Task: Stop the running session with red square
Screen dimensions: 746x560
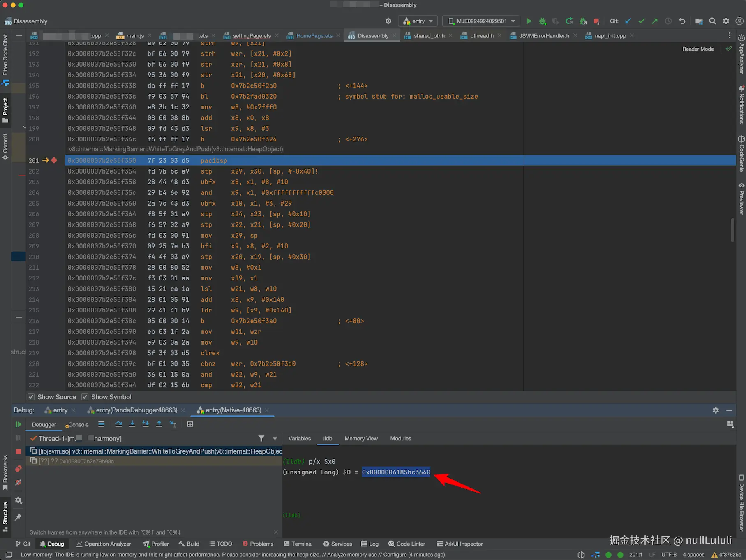Action: click(596, 21)
